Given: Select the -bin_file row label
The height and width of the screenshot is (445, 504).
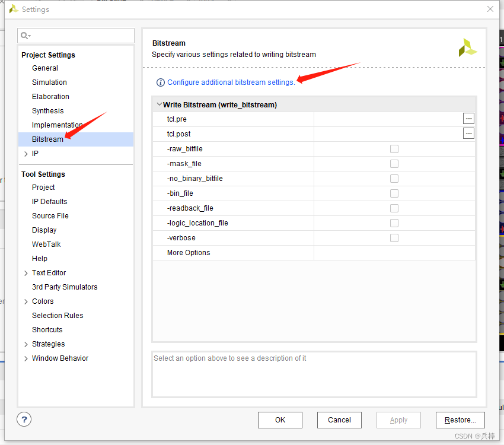Looking at the screenshot, I should tap(180, 193).
